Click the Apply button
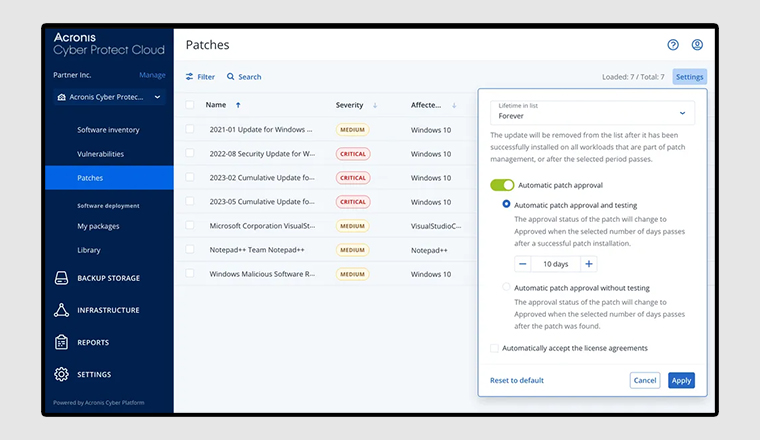The height and width of the screenshot is (440, 760). coord(681,380)
